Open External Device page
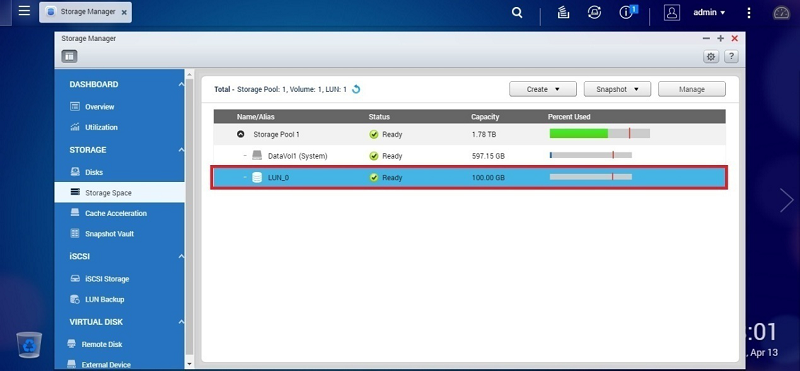Screen dimensions: 800x371 pos(106,365)
